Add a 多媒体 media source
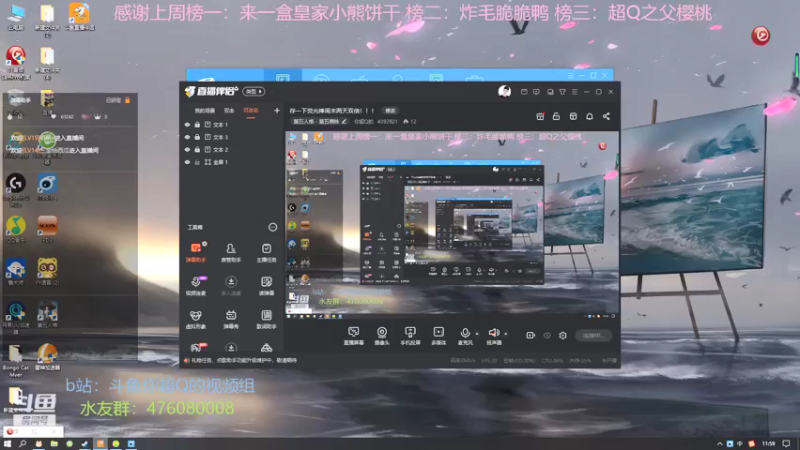 tap(439, 336)
